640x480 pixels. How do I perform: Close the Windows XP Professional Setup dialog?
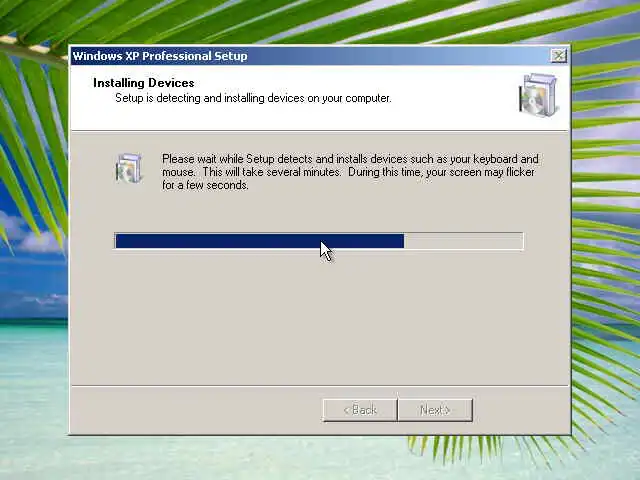click(558, 56)
